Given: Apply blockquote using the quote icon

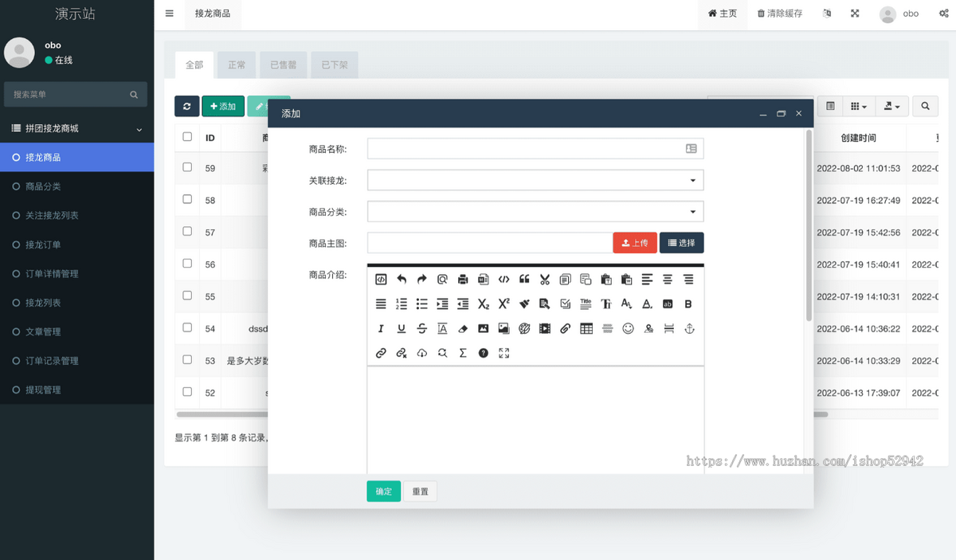Looking at the screenshot, I should click(524, 280).
